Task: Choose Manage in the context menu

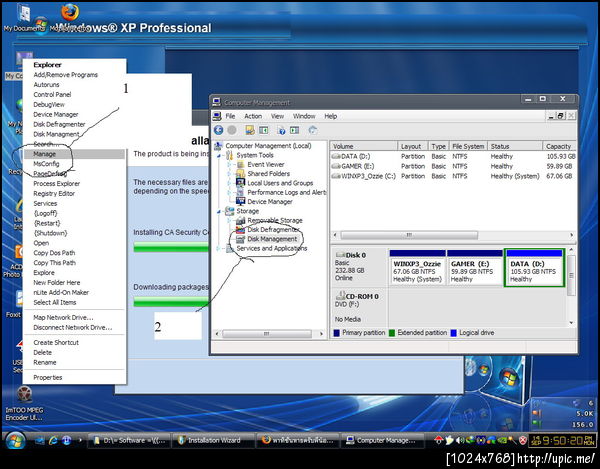Action: pyautogui.click(x=74, y=154)
